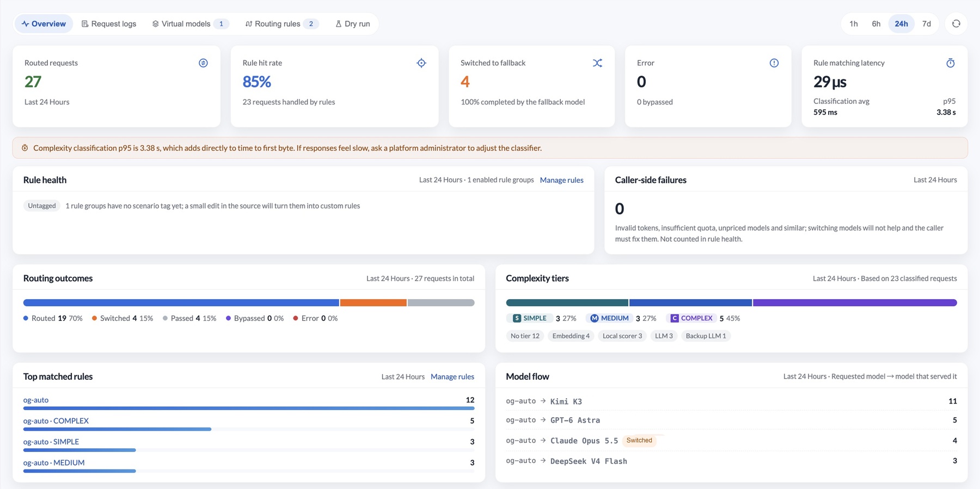The image size is (980, 489).
Task: Open the Virtual models tab
Action: coord(190,24)
